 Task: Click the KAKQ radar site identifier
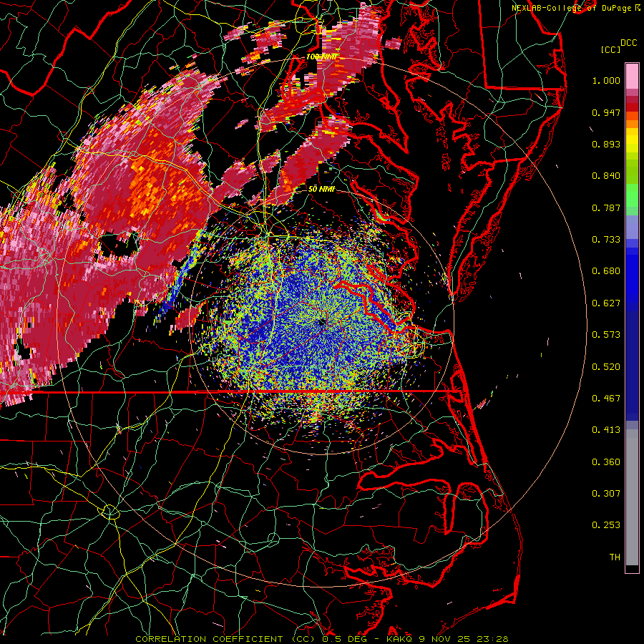click(401, 639)
